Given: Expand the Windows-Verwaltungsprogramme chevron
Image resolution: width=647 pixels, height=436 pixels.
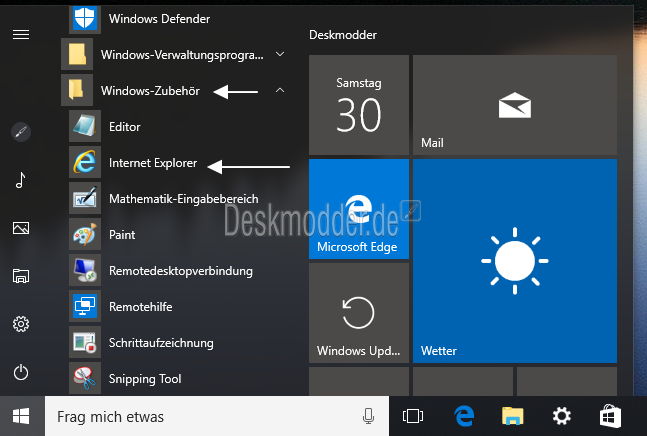Looking at the screenshot, I should point(280,54).
